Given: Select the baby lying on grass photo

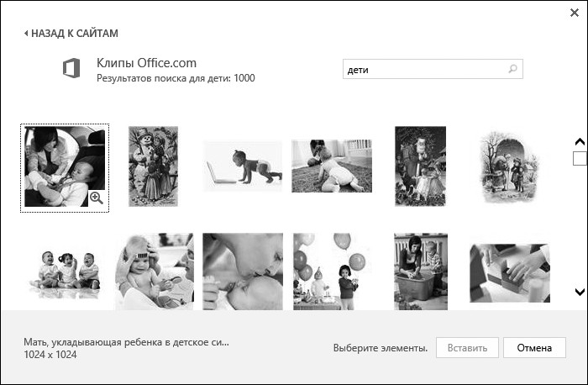Looking at the screenshot, I should [x=331, y=166].
